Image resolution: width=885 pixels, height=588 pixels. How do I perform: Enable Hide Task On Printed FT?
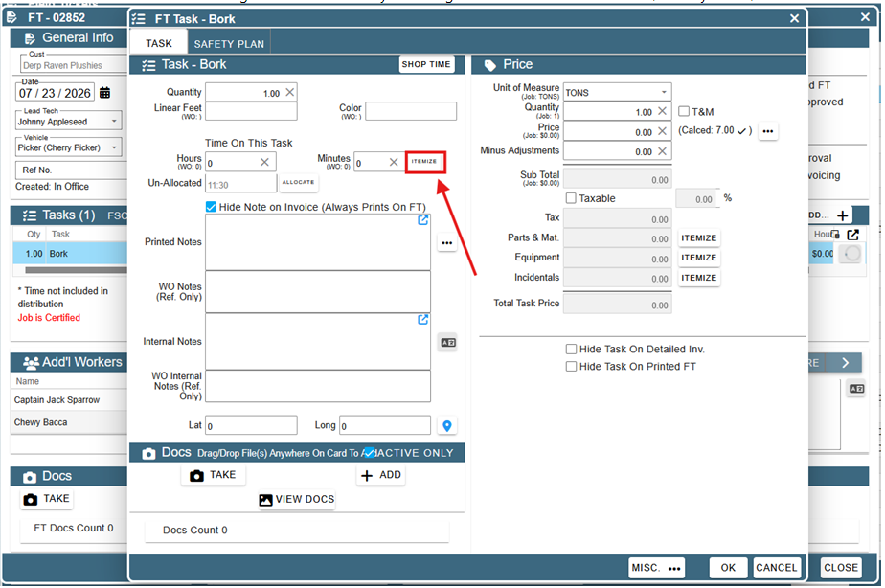click(571, 366)
